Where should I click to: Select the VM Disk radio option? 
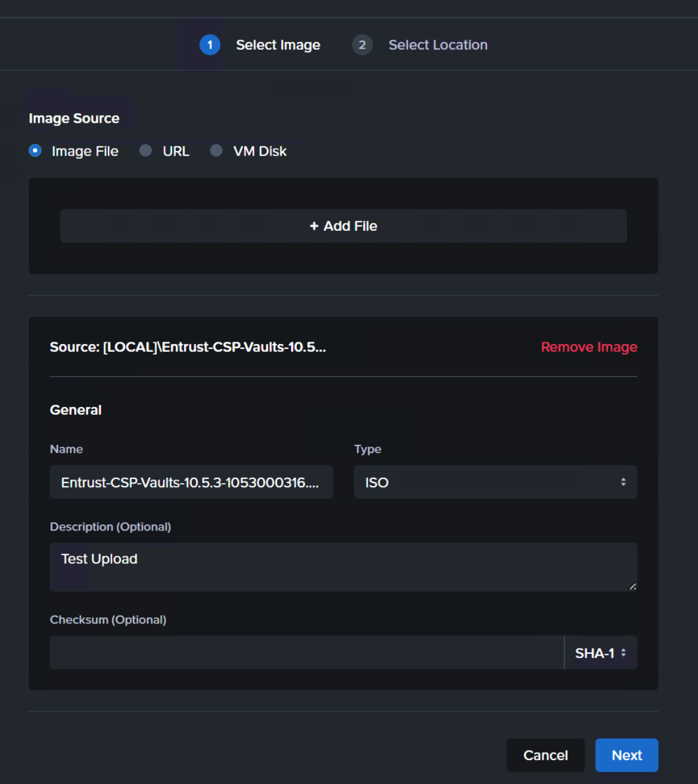pos(216,150)
